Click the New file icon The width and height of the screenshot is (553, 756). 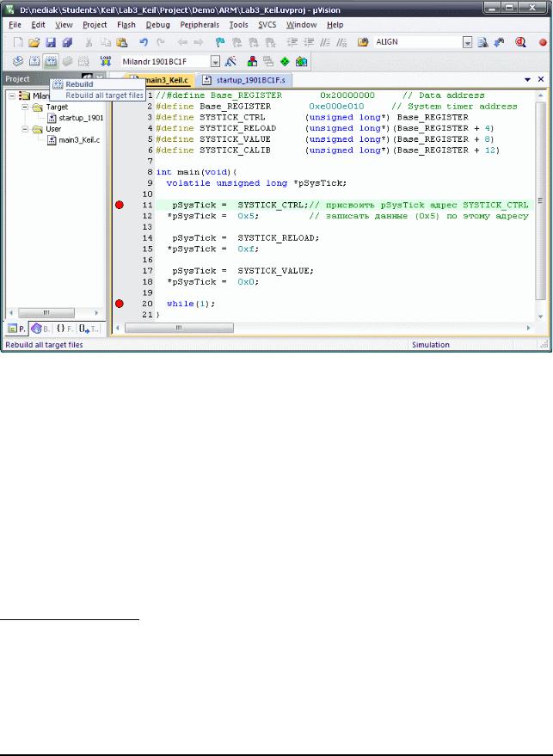coord(18,42)
